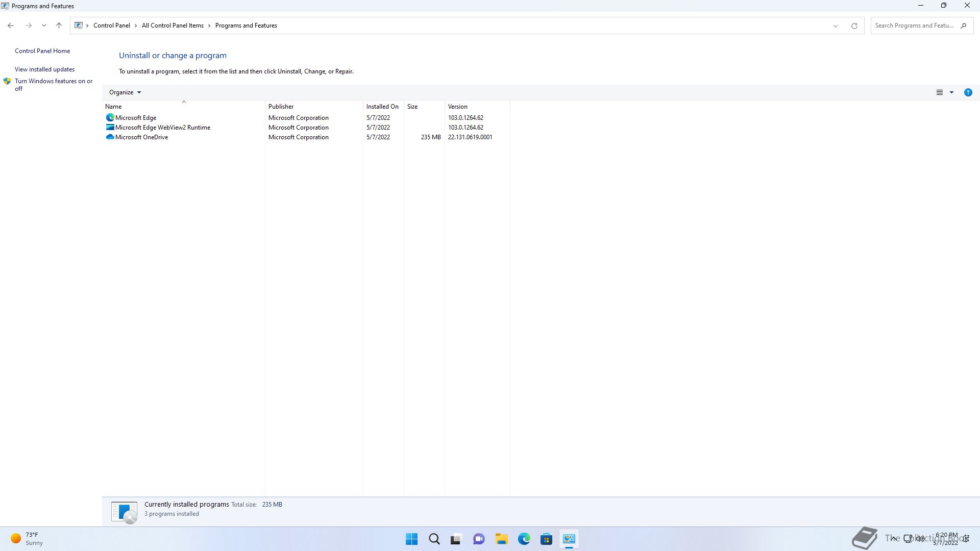Click the search magnifier icon
This screenshot has width=980, height=551.
coord(963,26)
